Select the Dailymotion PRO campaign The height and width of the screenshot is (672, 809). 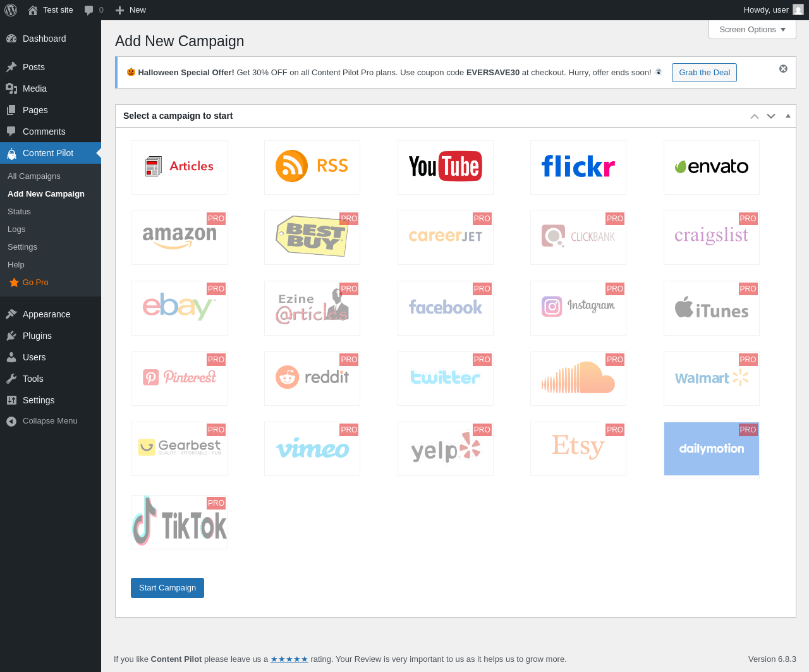pos(712,449)
